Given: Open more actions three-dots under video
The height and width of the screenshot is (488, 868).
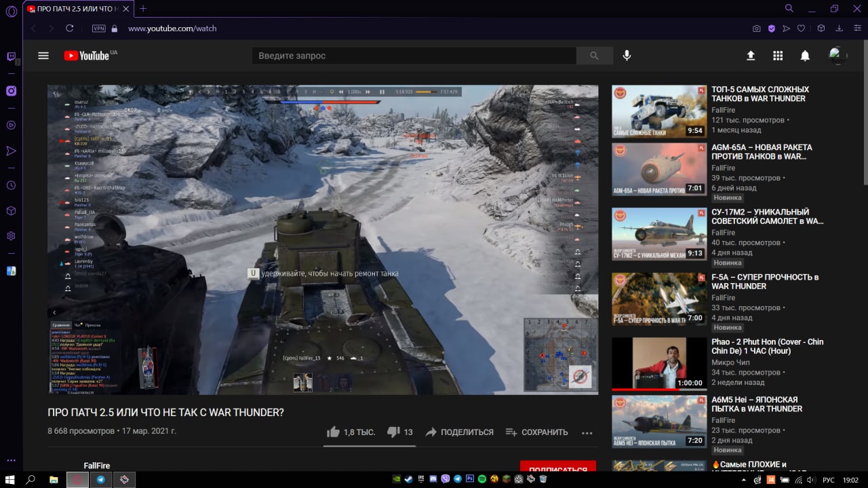Looking at the screenshot, I should point(587,432).
